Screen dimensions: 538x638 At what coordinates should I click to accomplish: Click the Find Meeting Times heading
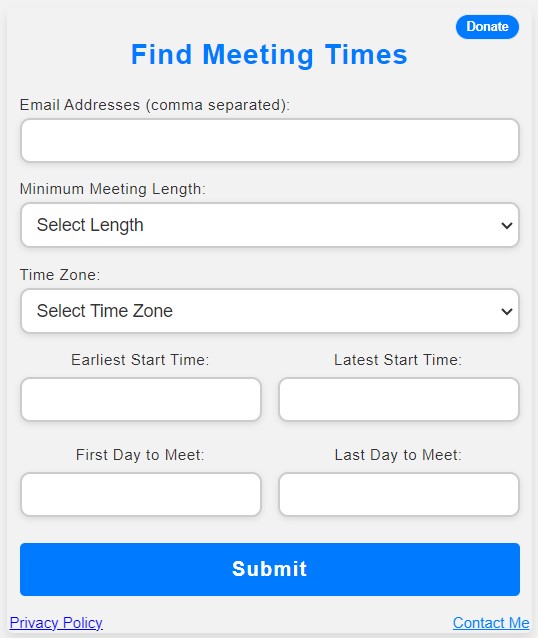(269, 55)
